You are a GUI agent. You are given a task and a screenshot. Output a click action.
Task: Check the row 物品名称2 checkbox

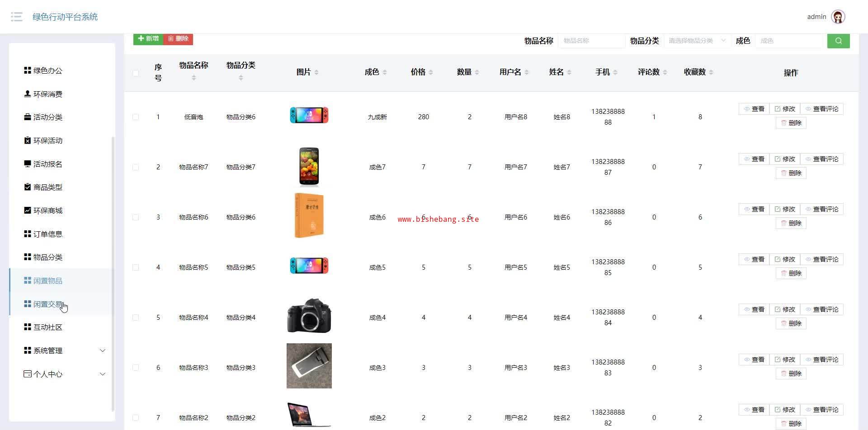pyautogui.click(x=136, y=418)
